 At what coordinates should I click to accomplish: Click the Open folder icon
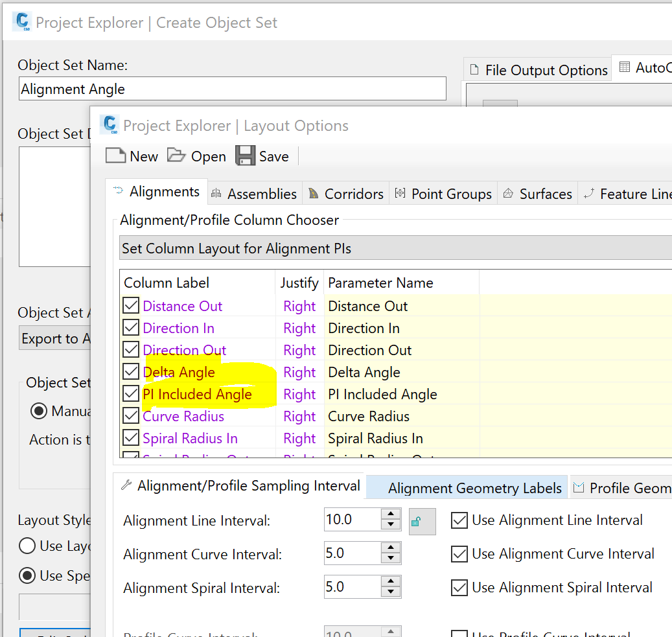[x=176, y=156]
